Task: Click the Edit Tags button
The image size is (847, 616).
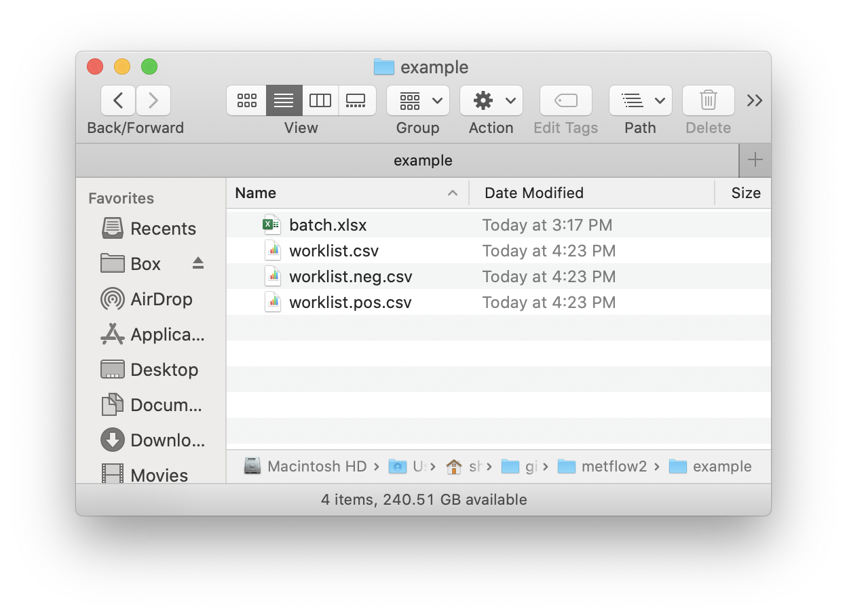Action: coord(565,101)
